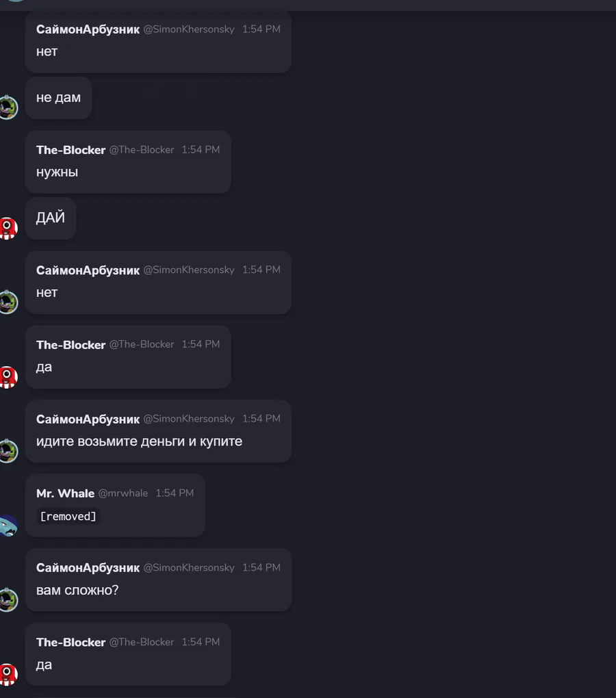
Task: Click the 'идите возьмите деньги и купите' message text
Action: (140, 441)
